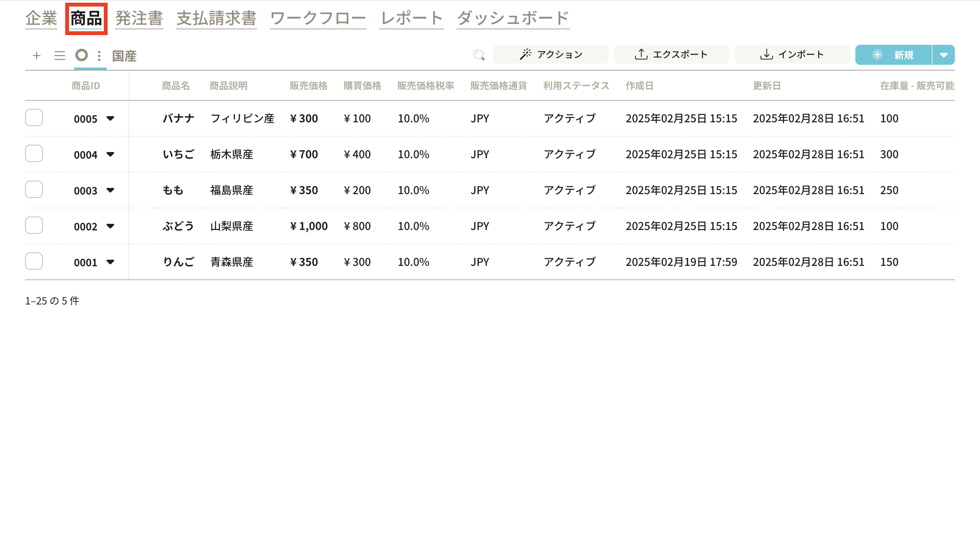Open the three-dot view options menu

coord(99,56)
